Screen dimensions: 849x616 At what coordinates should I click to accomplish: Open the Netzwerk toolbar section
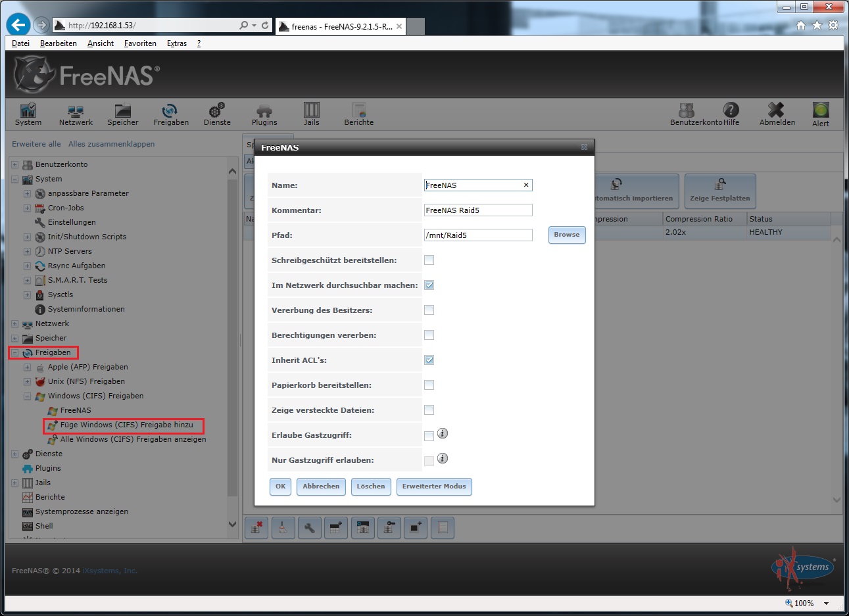tap(76, 114)
